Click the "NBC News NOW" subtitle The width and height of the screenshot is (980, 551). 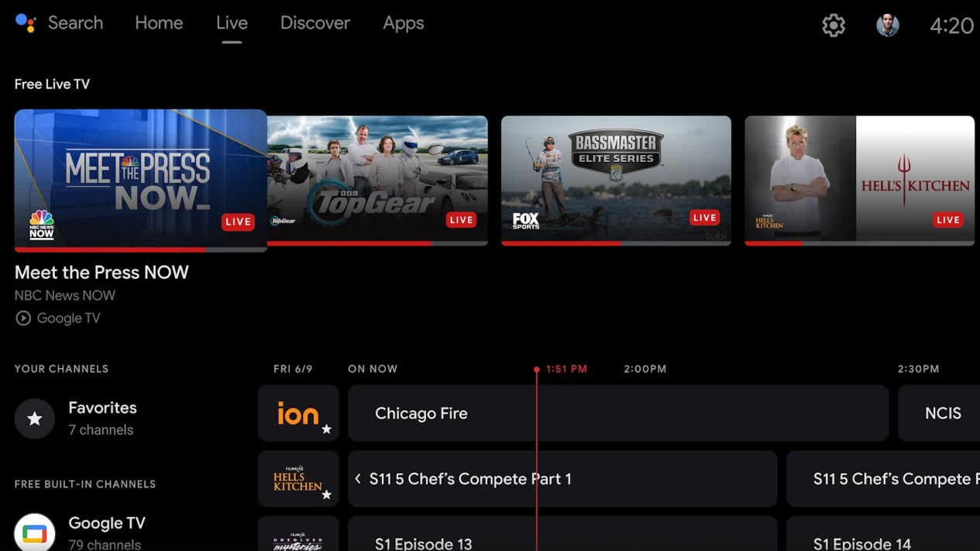[65, 295]
